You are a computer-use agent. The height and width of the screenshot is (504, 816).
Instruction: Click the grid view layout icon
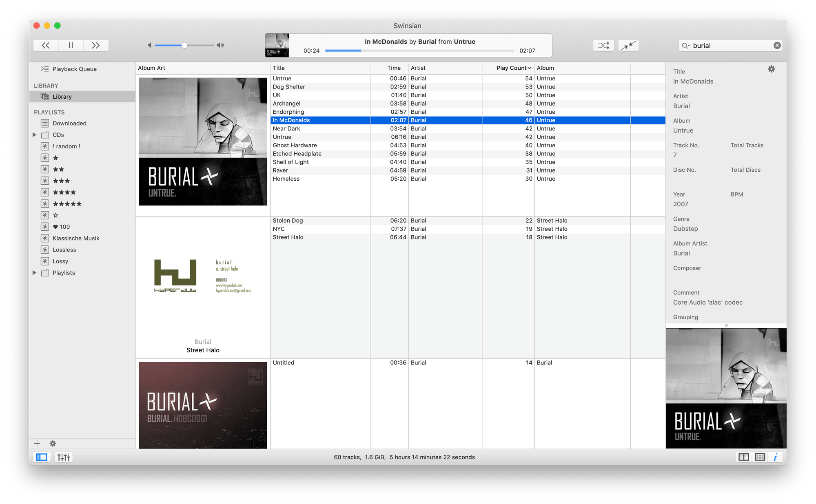pyautogui.click(x=759, y=457)
